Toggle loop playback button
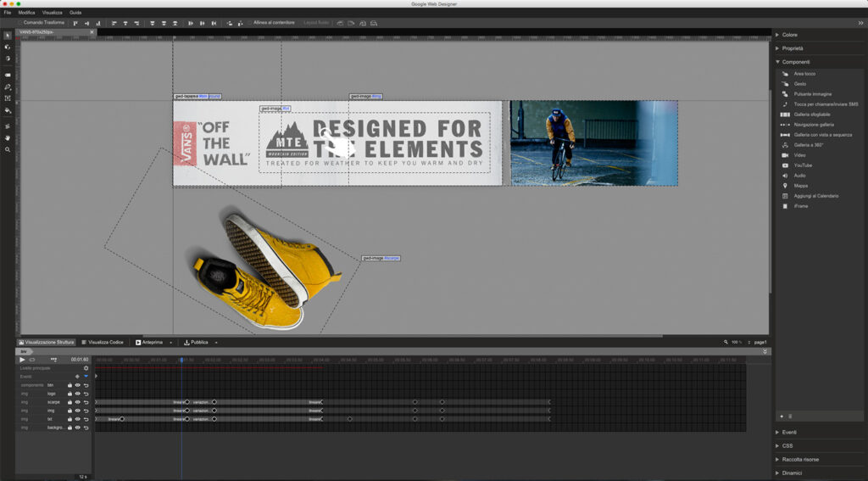Viewport: 868px width, 481px height. [32, 360]
